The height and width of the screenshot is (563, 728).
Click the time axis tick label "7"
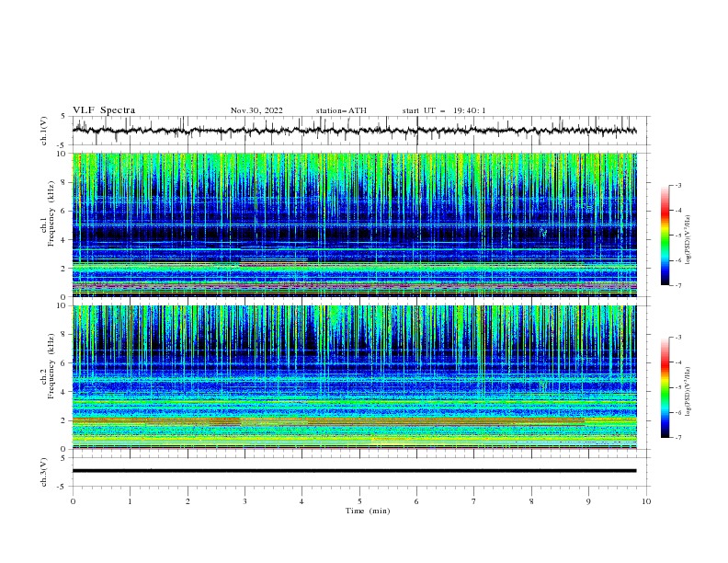point(474,501)
